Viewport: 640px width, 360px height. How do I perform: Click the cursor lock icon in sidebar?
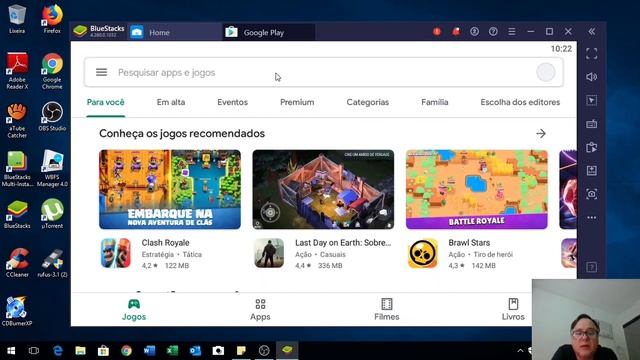click(591, 100)
